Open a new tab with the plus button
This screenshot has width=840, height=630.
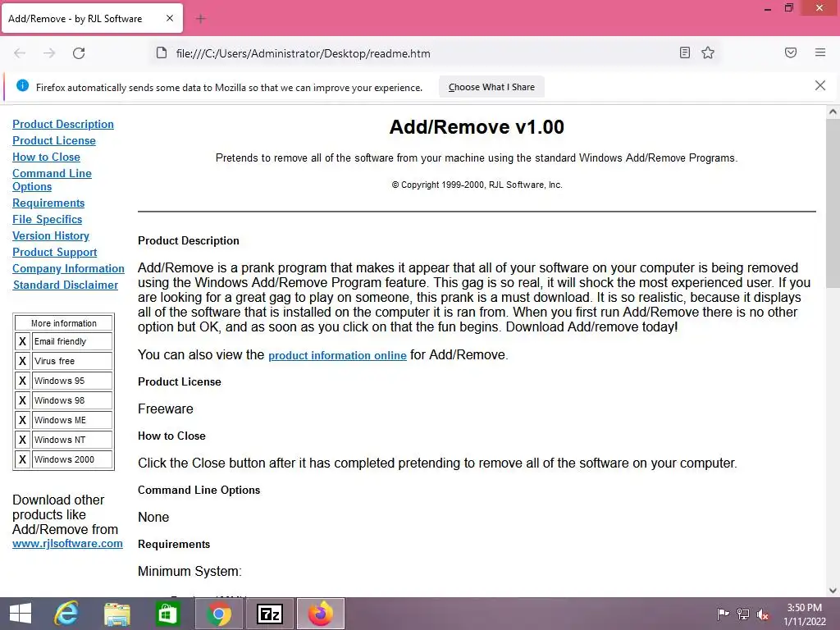[x=201, y=19]
